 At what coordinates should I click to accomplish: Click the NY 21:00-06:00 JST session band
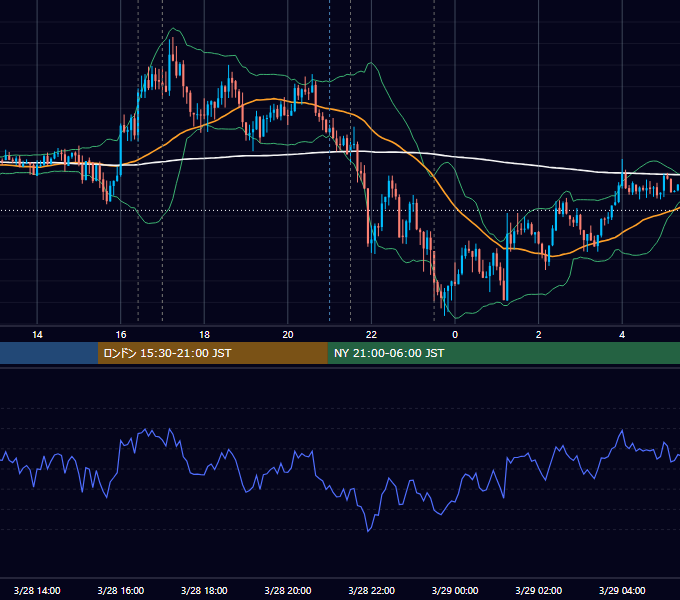coord(503,353)
